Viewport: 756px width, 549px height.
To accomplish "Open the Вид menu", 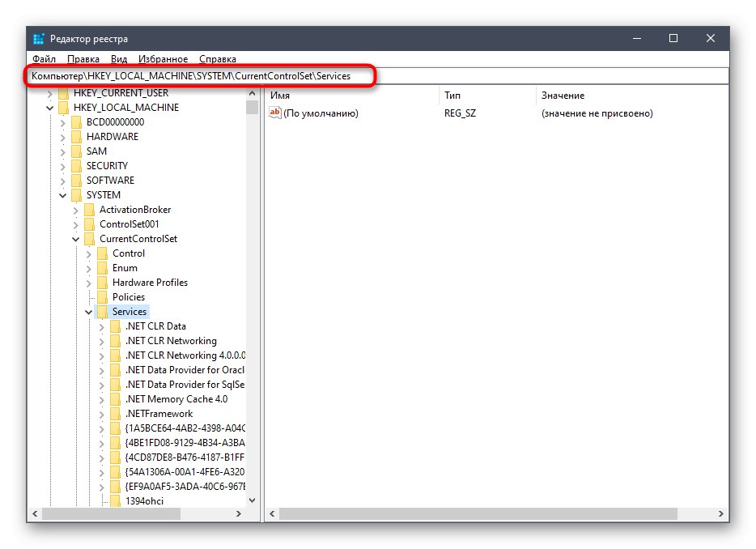I will (119, 59).
